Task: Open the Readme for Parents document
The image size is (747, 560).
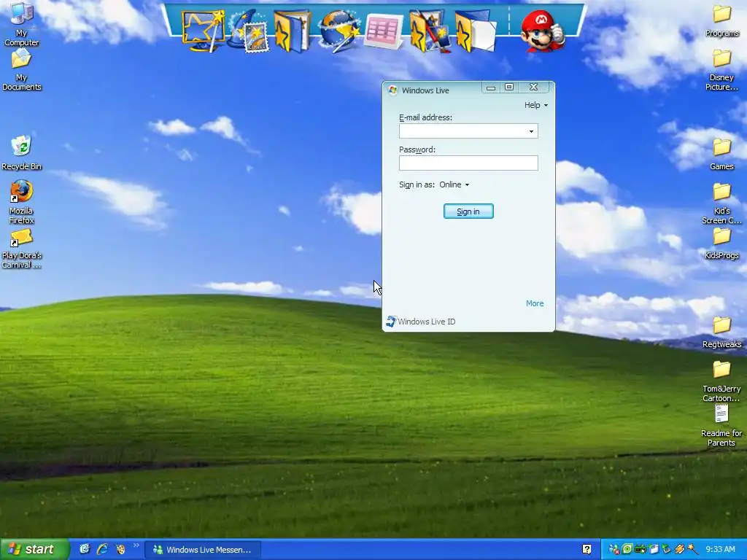Action: 721,425
